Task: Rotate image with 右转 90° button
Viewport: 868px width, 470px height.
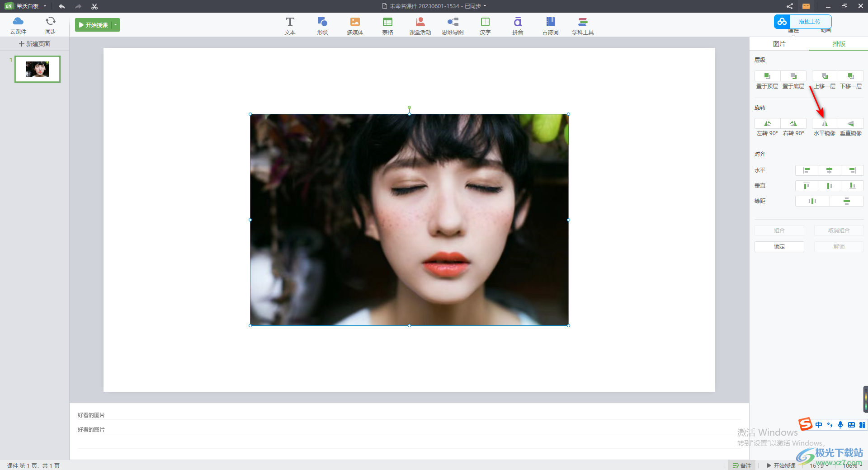Action: (793, 123)
